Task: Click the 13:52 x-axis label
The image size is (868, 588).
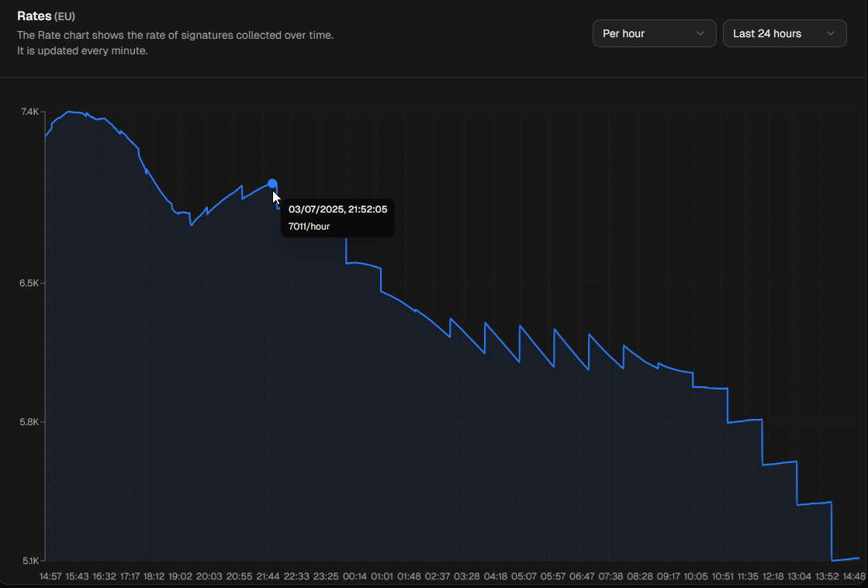Action: 827,576
